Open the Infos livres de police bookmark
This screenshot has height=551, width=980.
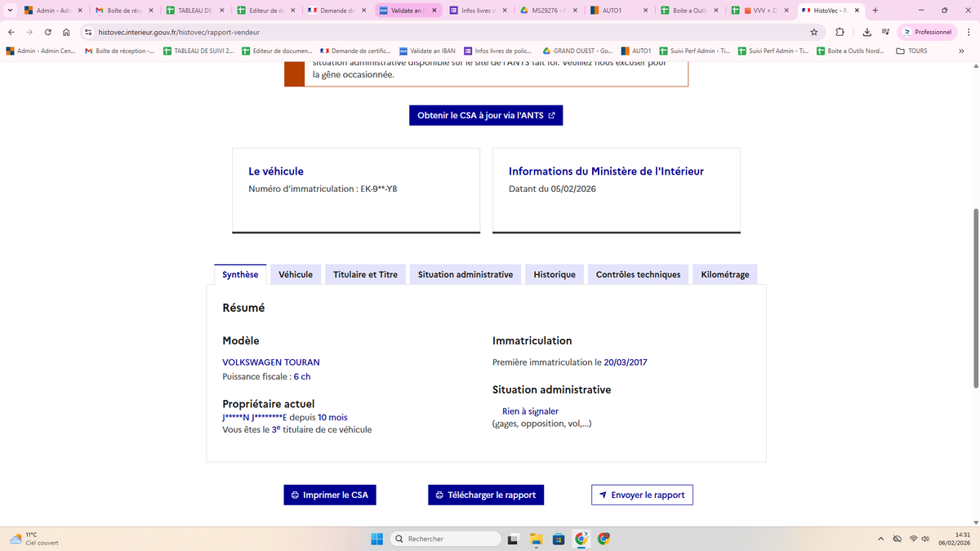pos(498,51)
